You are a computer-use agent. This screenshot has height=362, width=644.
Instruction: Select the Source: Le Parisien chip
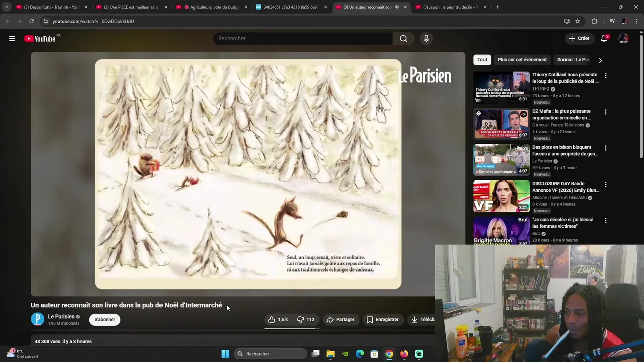(573, 60)
